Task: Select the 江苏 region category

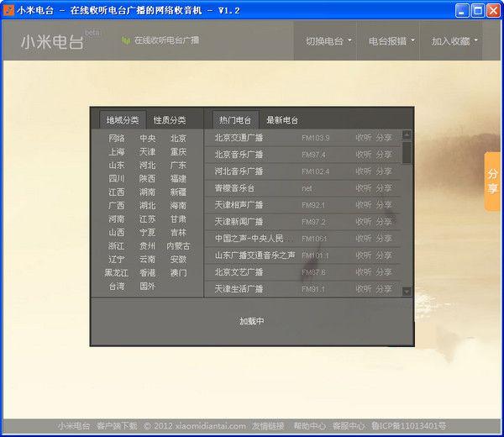Action: pyautogui.click(x=147, y=219)
